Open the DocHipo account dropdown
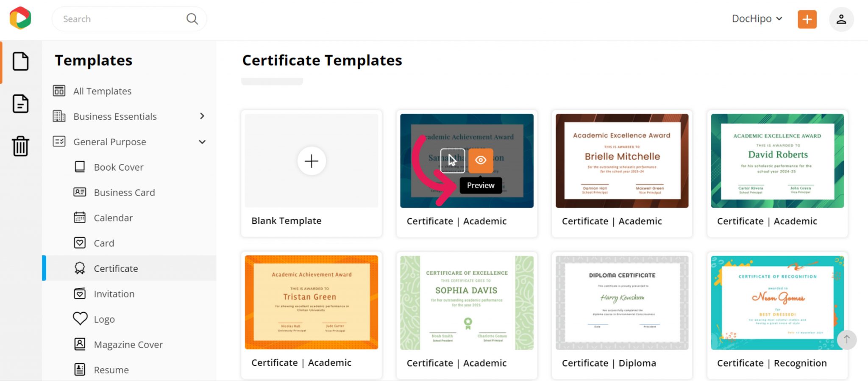The width and height of the screenshot is (868, 381). pos(757,19)
